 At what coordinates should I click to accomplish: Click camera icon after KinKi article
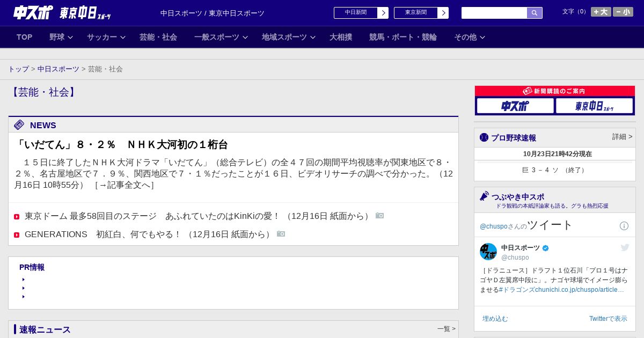tap(380, 216)
